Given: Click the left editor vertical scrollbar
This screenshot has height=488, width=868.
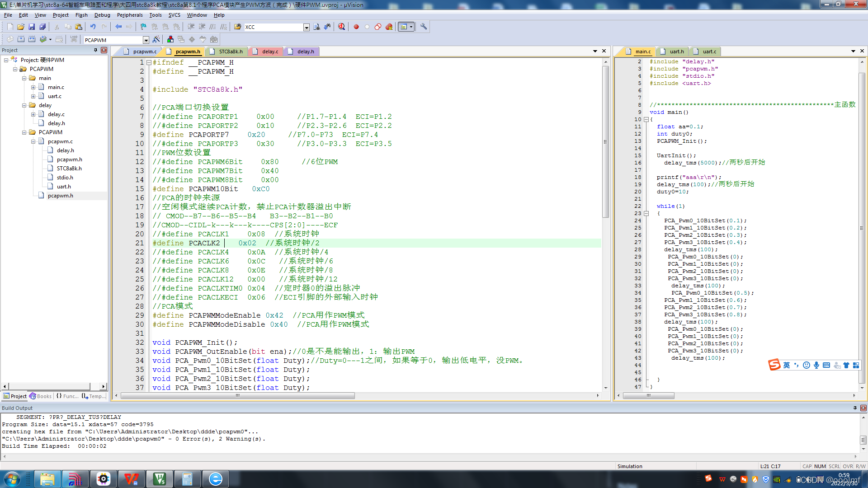Looking at the screenshot, I should pos(605,142).
